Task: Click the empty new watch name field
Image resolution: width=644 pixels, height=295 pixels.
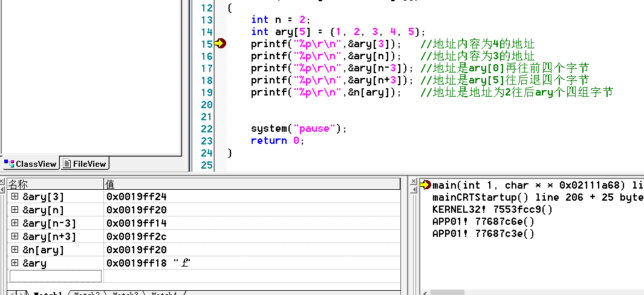Action: [56, 276]
